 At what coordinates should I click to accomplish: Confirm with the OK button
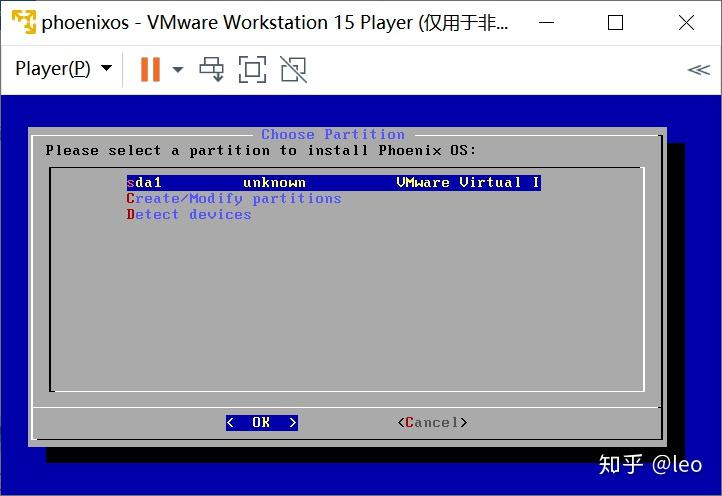(x=262, y=422)
